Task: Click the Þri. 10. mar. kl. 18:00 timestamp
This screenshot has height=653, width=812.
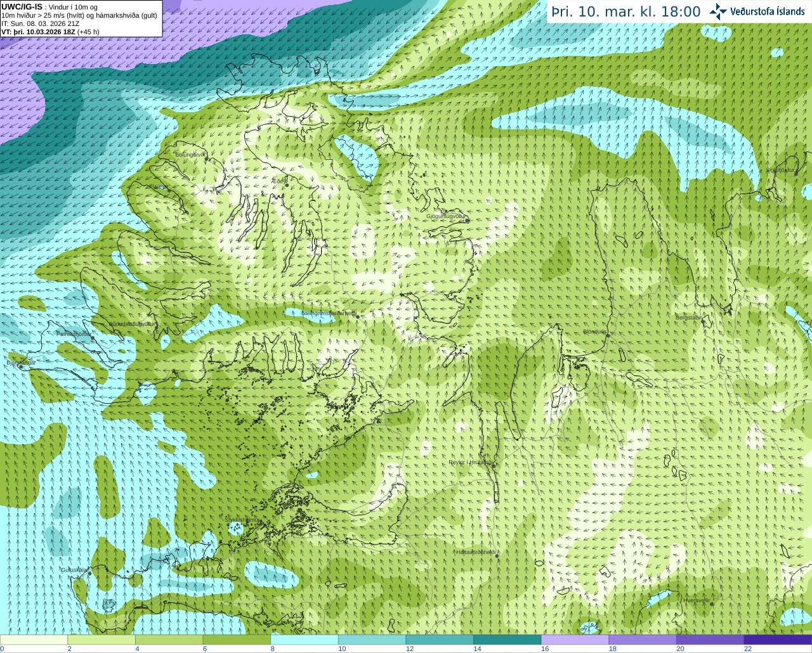Action: 625,11
